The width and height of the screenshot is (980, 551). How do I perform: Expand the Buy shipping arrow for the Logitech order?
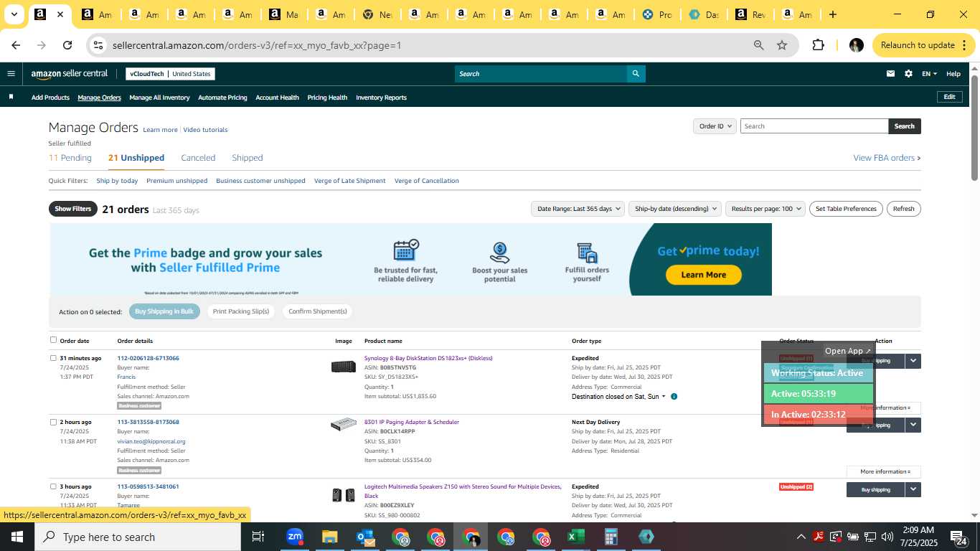point(913,489)
